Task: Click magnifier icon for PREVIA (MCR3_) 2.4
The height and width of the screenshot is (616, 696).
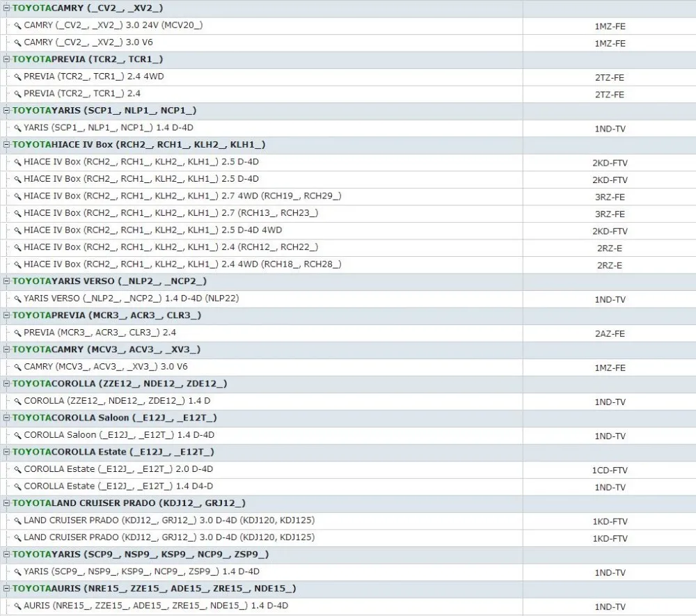Action: click(x=17, y=333)
